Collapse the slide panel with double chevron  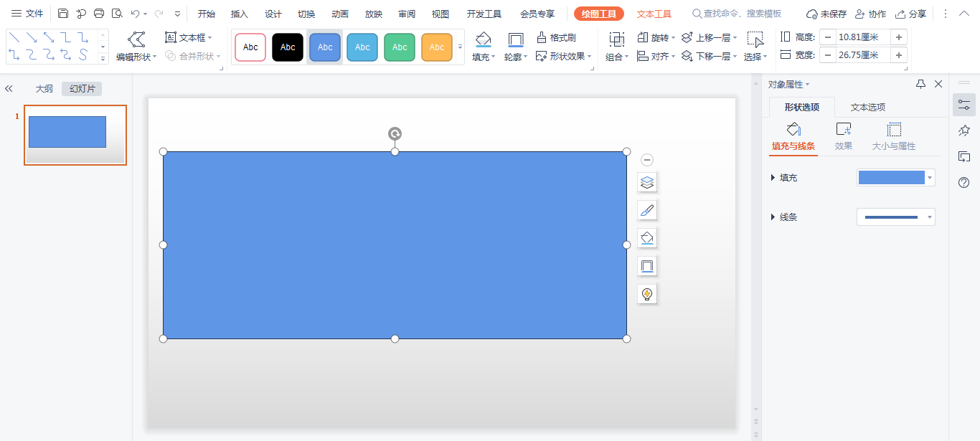9,89
